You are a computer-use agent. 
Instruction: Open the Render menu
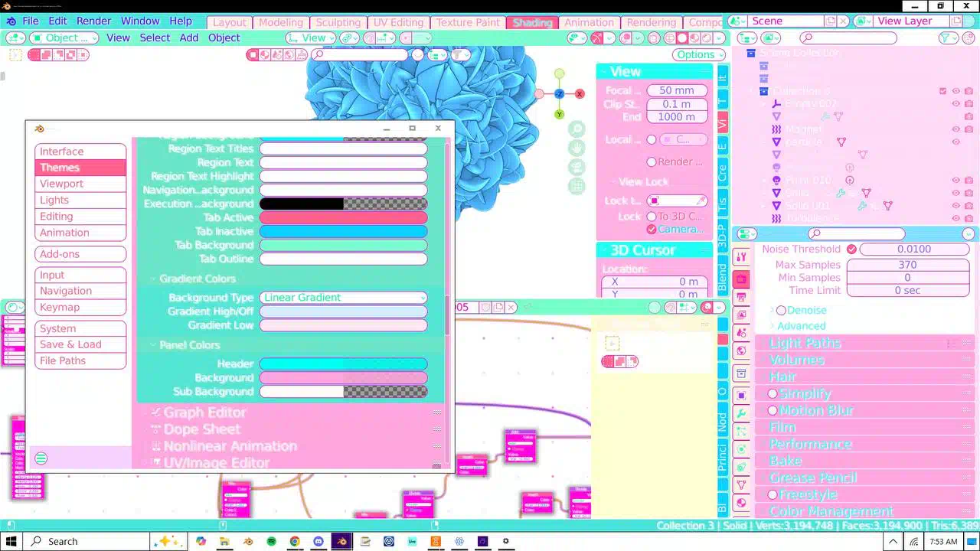click(93, 21)
